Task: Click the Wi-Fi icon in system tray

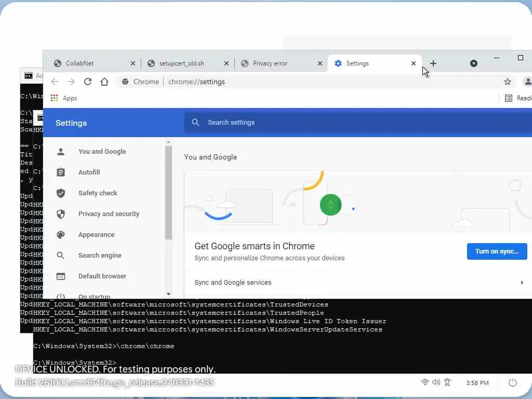Action: click(x=424, y=382)
